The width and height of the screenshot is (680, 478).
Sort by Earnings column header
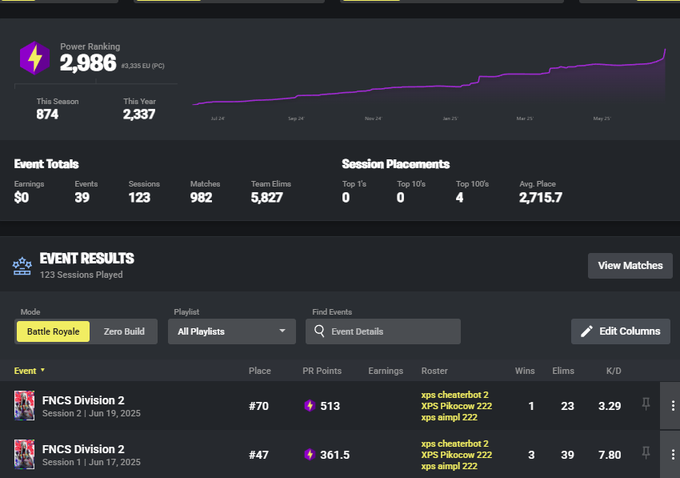tap(386, 371)
